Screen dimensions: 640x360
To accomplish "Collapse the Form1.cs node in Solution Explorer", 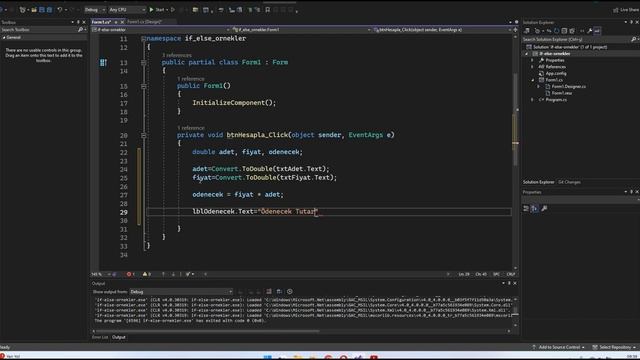I will coord(533,80).
